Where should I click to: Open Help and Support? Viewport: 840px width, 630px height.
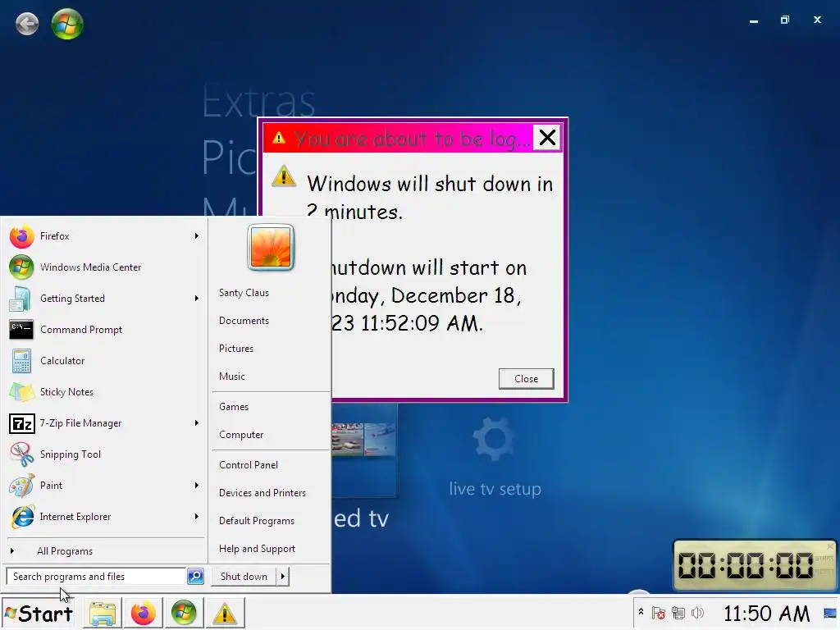click(x=257, y=549)
